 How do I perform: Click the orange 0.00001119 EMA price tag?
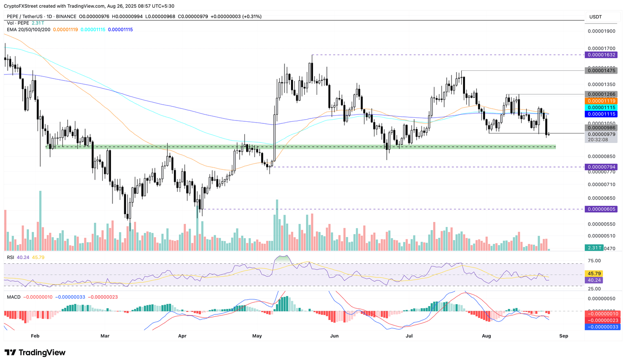pyautogui.click(x=601, y=101)
